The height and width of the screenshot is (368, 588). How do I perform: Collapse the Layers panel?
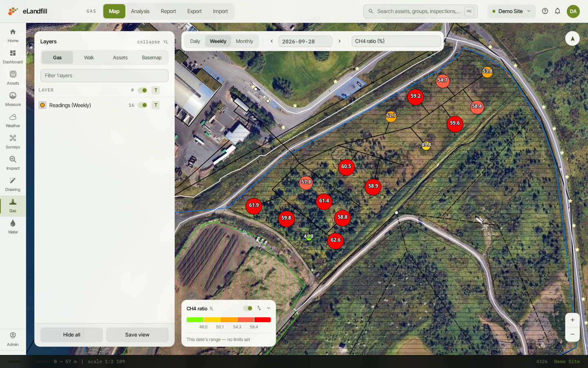153,42
